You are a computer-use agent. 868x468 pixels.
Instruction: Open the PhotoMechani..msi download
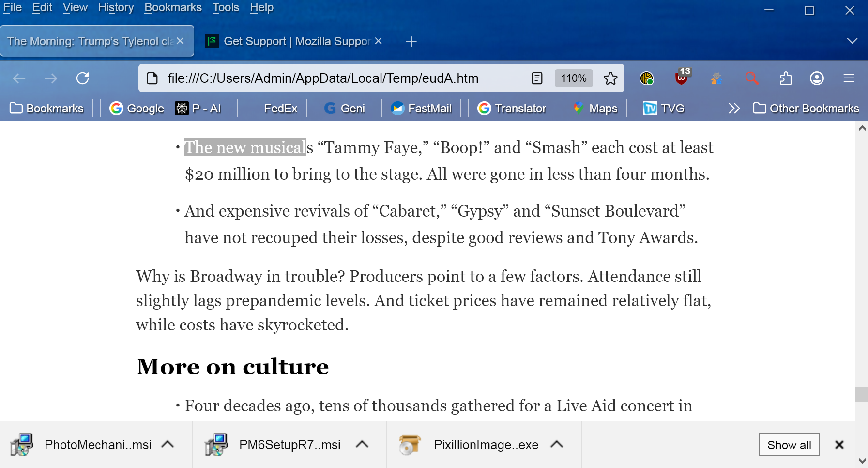point(81,445)
